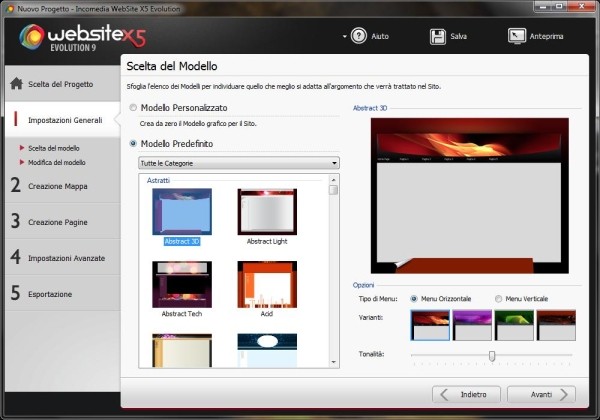Image resolution: width=600 pixels, height=420 pixels.
Task: Click the Indietro back button
Action: 466,394
